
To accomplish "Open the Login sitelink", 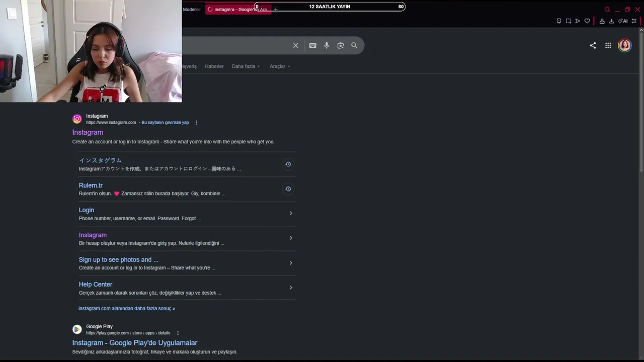I will (87, 210).
